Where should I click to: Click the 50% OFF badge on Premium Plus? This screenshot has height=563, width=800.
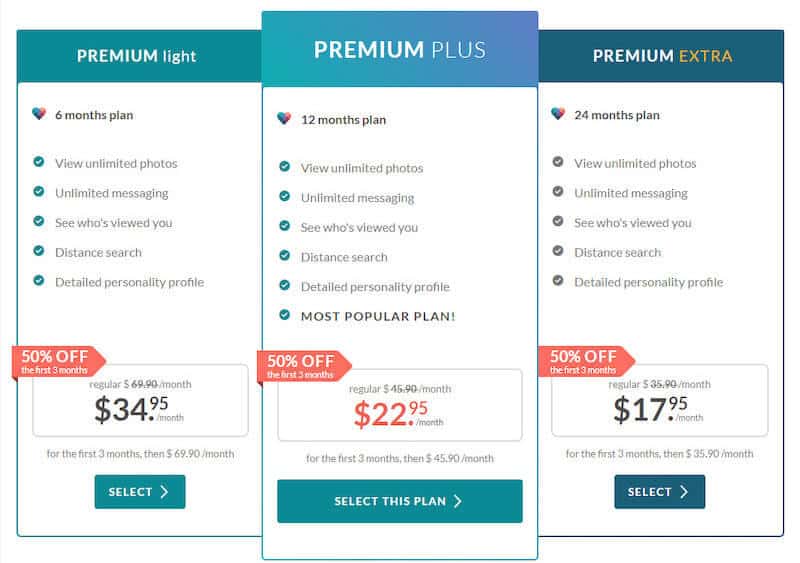pos(304,366)
